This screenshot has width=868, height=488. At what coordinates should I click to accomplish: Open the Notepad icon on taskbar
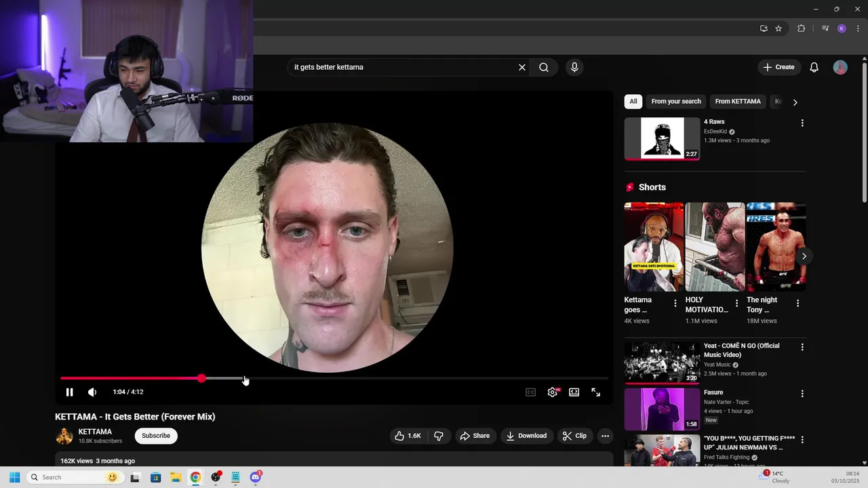pos(235,477)
